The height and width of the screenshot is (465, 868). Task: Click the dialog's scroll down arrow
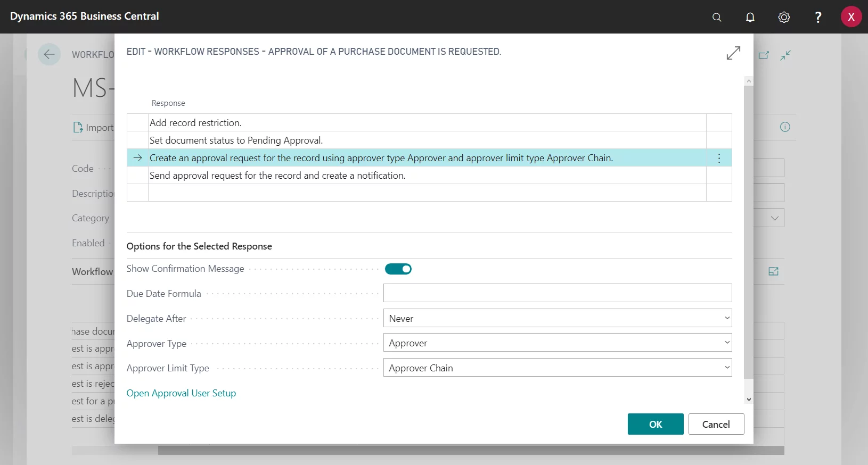click(x=749, y=399)
